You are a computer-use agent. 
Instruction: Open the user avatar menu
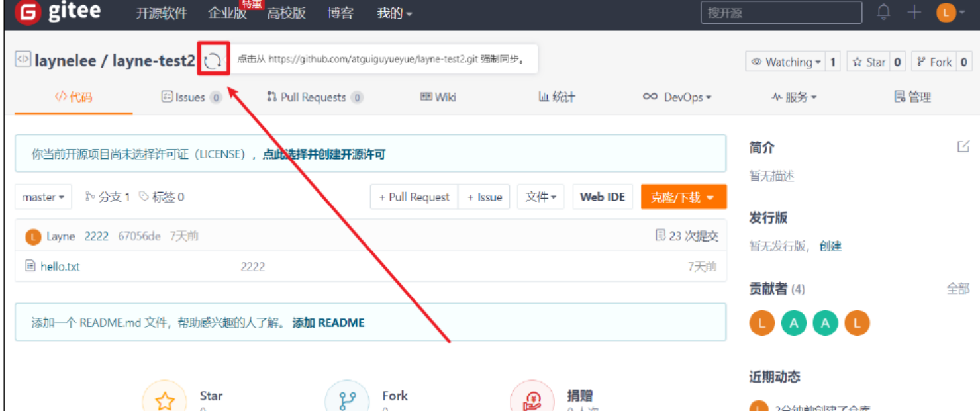950,13
